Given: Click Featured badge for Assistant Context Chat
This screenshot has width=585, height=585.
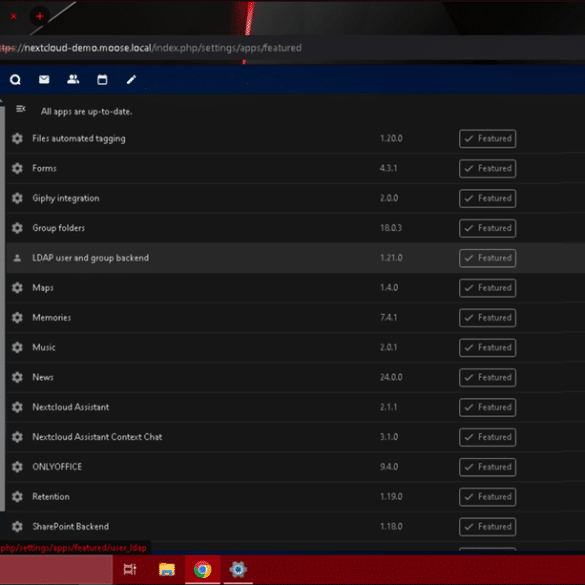Looking at the screenshot, I should pos(487,437).
